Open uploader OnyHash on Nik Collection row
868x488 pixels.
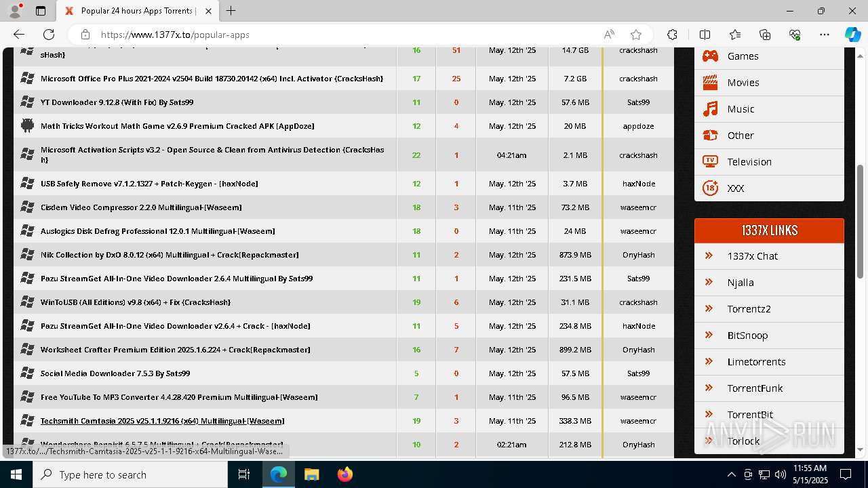click(639, 255)
